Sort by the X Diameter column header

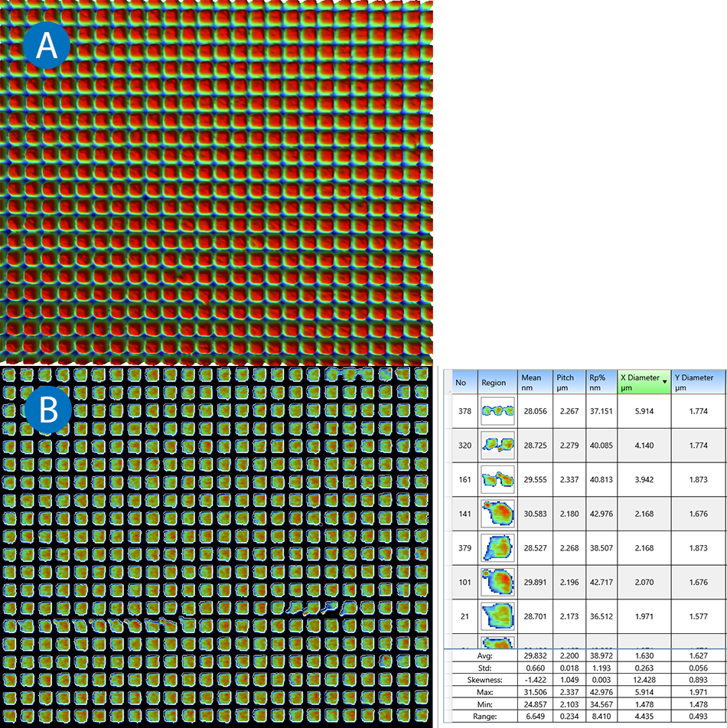pos(644,382)
